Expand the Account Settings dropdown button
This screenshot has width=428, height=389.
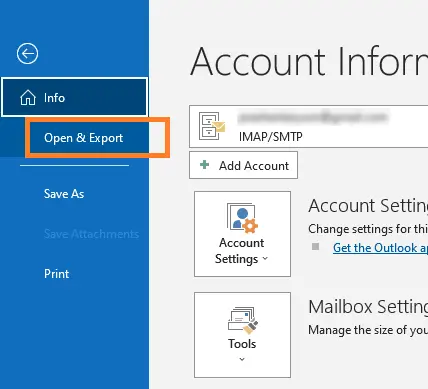242,234
